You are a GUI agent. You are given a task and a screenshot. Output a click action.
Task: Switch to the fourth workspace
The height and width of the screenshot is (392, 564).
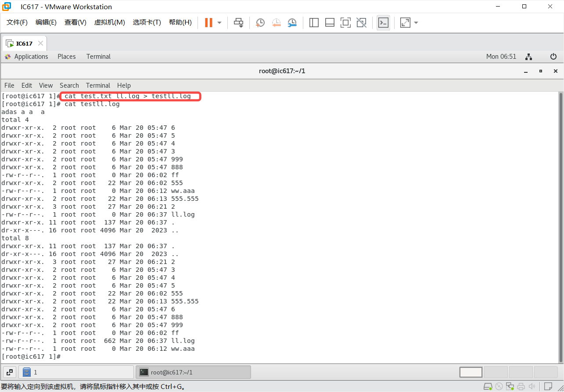(x=546, y=372)
